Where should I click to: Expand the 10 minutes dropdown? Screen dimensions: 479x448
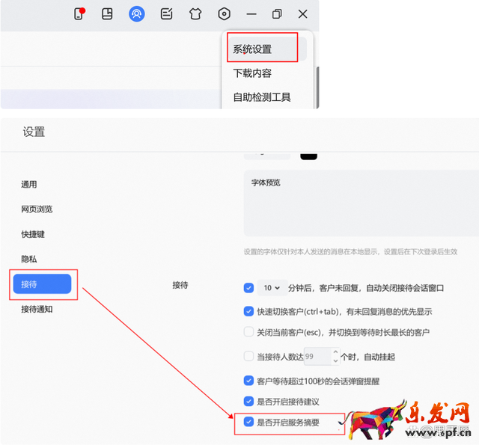coord(272,288)
